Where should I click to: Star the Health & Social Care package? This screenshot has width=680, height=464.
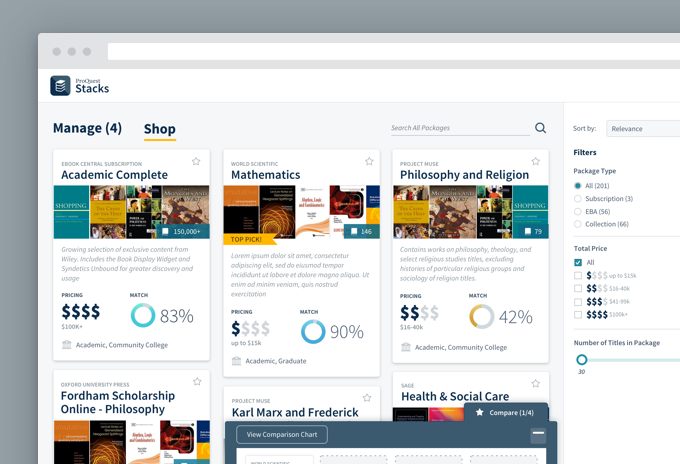pyautogui.click(x=536, y=383)
